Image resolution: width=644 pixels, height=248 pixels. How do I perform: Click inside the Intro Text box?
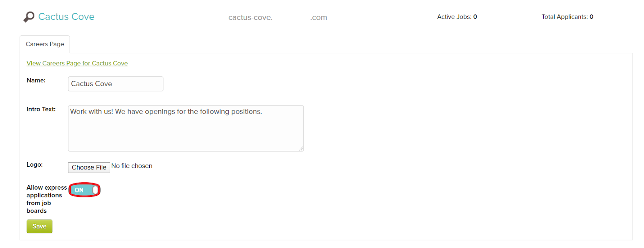[x=185, y=128]
